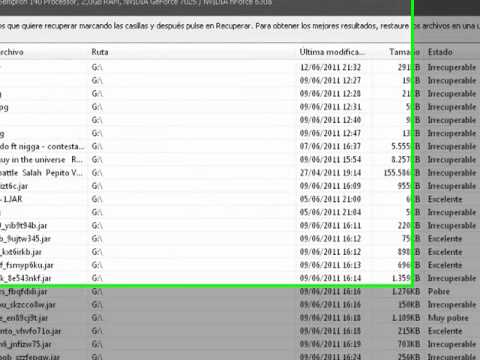Sort the list by the Ruta column
The width and height of the screenshot is (480, 360).
(193, 52)
